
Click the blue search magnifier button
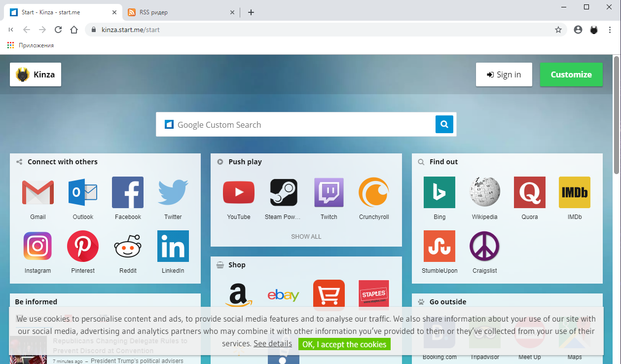coord(444,124)
